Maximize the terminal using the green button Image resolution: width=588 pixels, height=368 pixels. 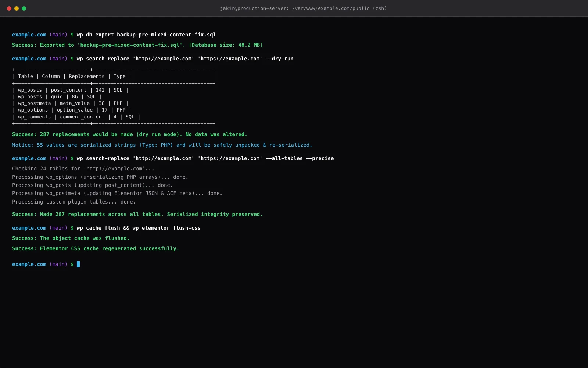(24, 8)
